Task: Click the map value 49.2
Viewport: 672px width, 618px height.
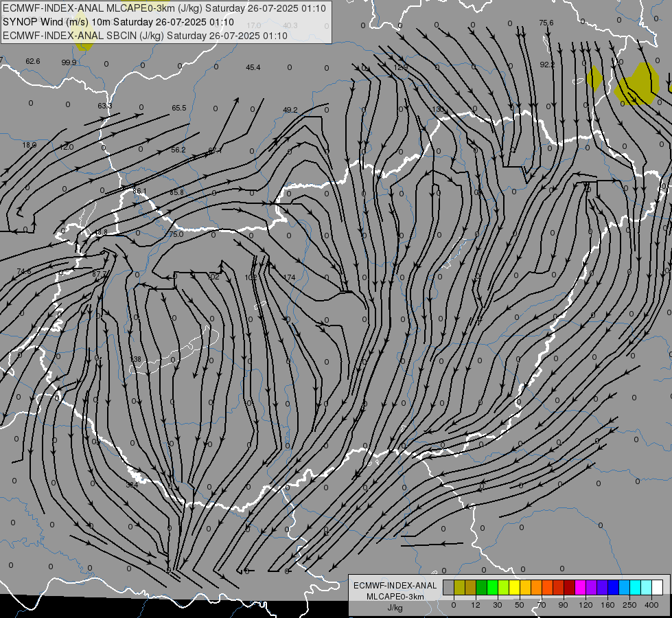Action: (x=290, y=110)
